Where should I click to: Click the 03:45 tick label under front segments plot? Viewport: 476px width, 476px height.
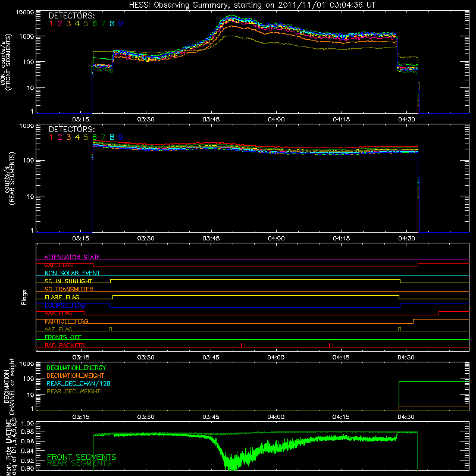point(211,120)
